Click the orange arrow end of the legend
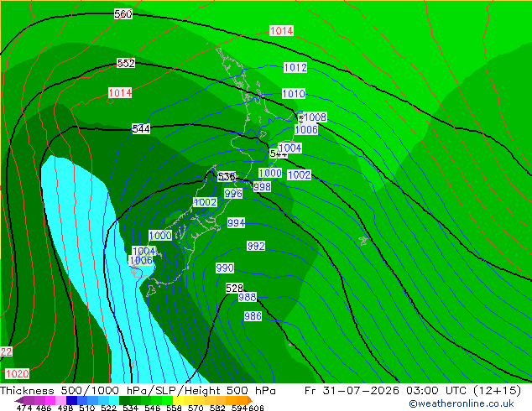532x411 pixels. point(250,400)
